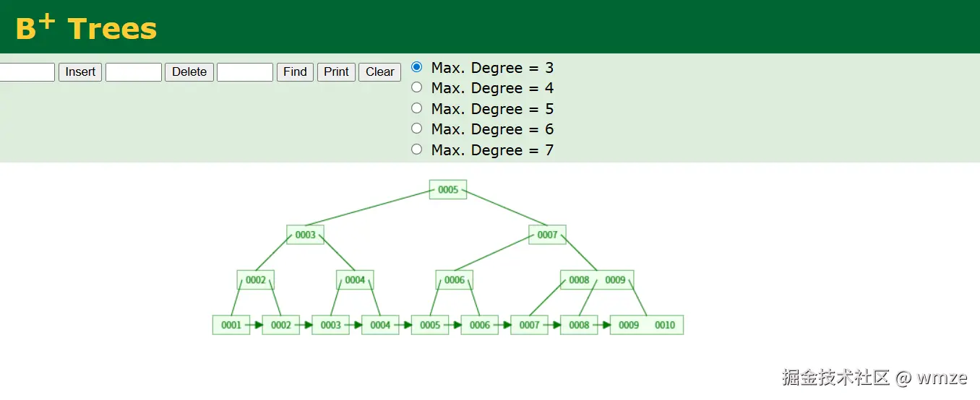Click the bottom-row leaf node 0006
This screenshot has height=400, width=980.
coord(480,325)
